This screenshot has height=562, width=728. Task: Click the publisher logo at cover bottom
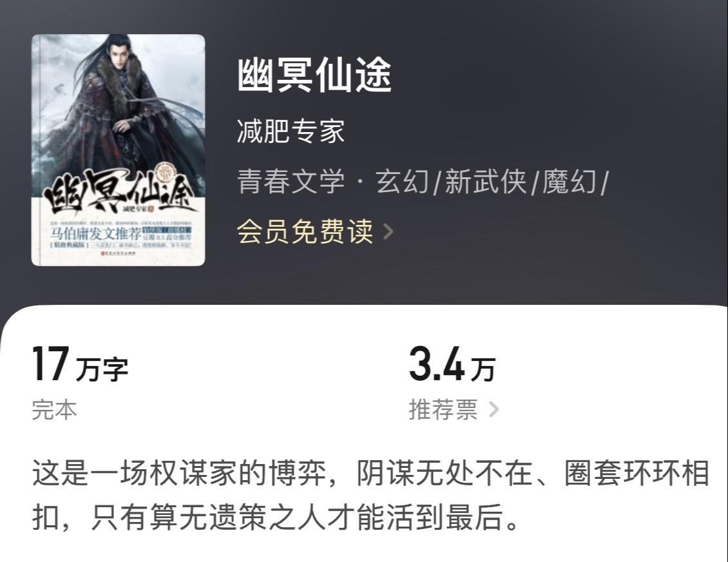point(117,253)
